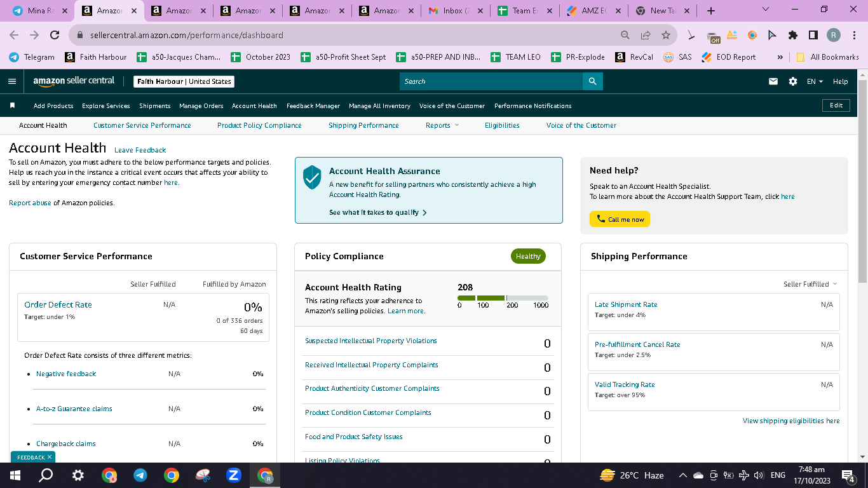
Task: Click the Amazon Seller Central logo
Action: (74, 81)
